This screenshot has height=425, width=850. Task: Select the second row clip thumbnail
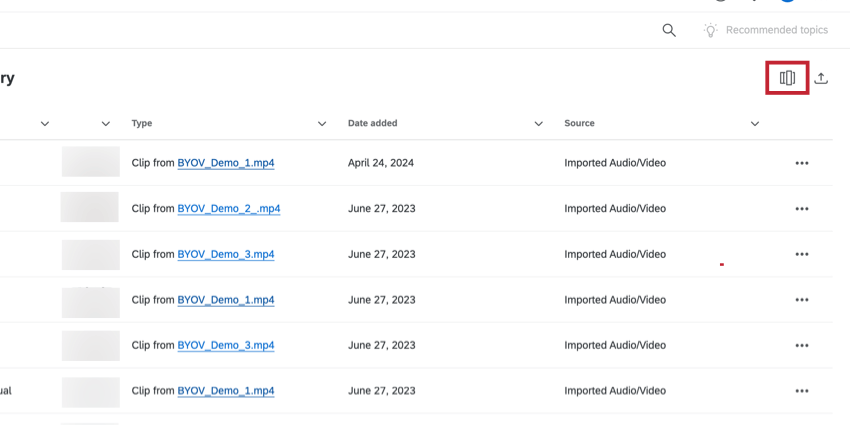(x=91, y=208)
